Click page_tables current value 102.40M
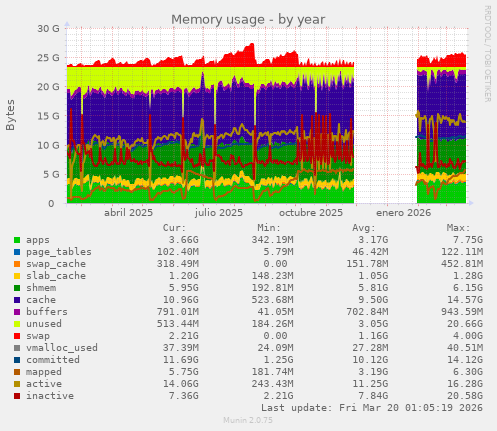The height and width of the screenshot is (431, 497). (x=178, y=252)
